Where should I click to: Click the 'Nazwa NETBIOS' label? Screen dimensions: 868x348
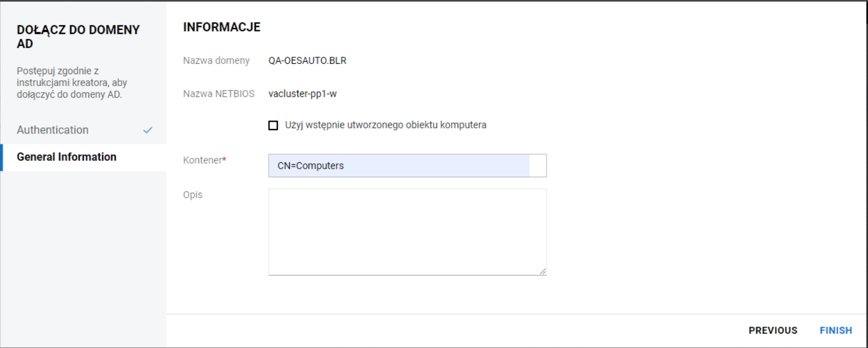218,94
